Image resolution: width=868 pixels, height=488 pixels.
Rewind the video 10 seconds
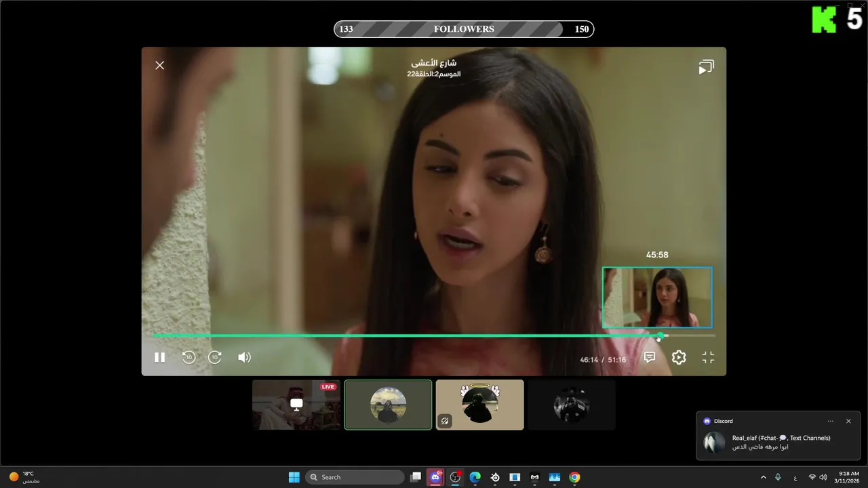[x=189, y=357]
